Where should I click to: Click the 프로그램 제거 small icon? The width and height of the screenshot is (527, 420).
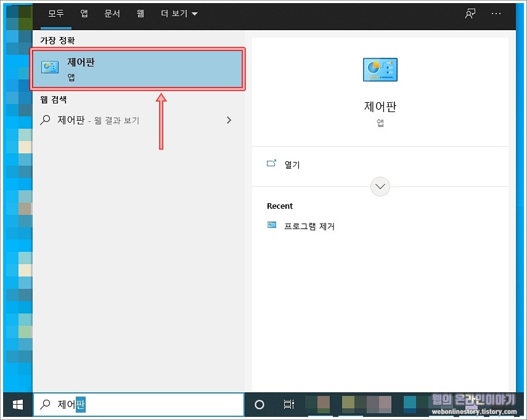tap(272, 225)
